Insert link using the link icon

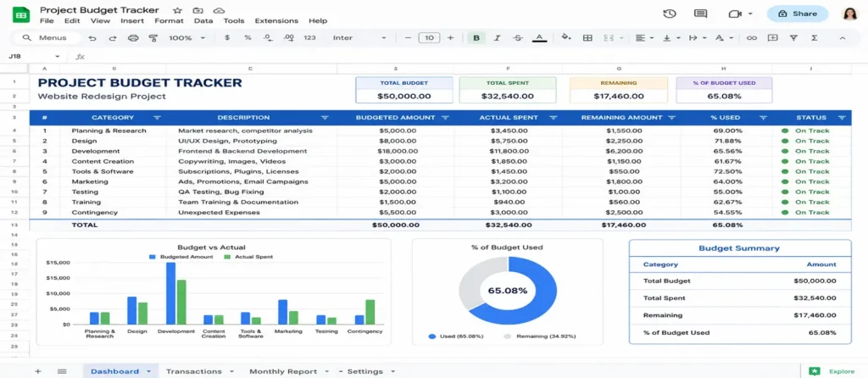(x=751, y=38)
